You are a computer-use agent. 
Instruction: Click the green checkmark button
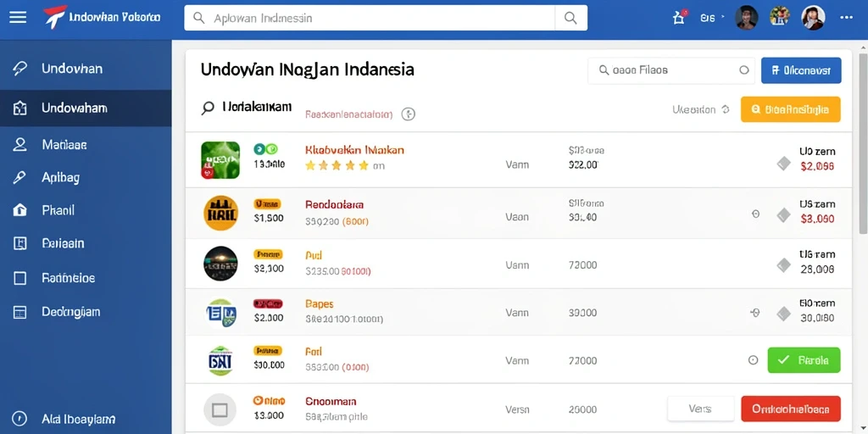coord(804,359)
